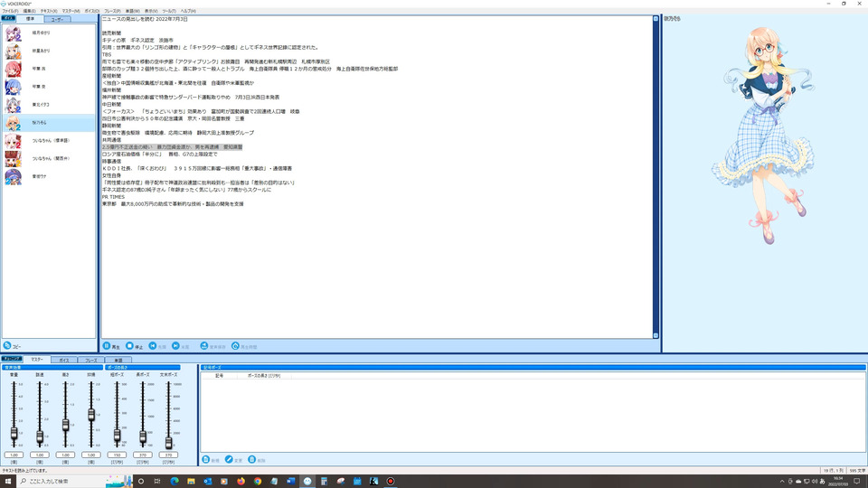Click the PR TIMES line in text editor
This screenshot has height=488, width=868.
[x=114, y=197]
